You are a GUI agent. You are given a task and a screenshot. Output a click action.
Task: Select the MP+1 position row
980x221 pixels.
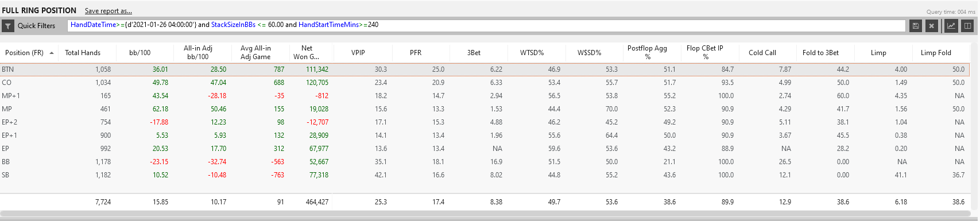pos(485,96)
